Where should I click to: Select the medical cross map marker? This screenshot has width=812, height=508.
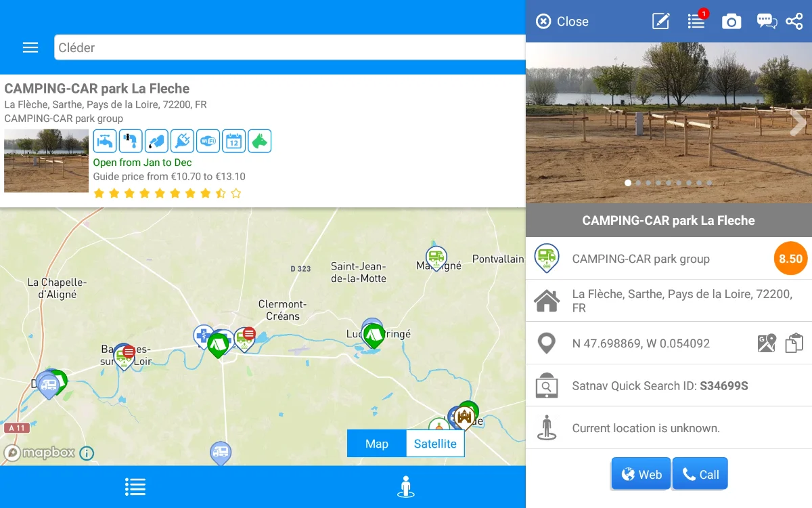(x=202, y=336)
